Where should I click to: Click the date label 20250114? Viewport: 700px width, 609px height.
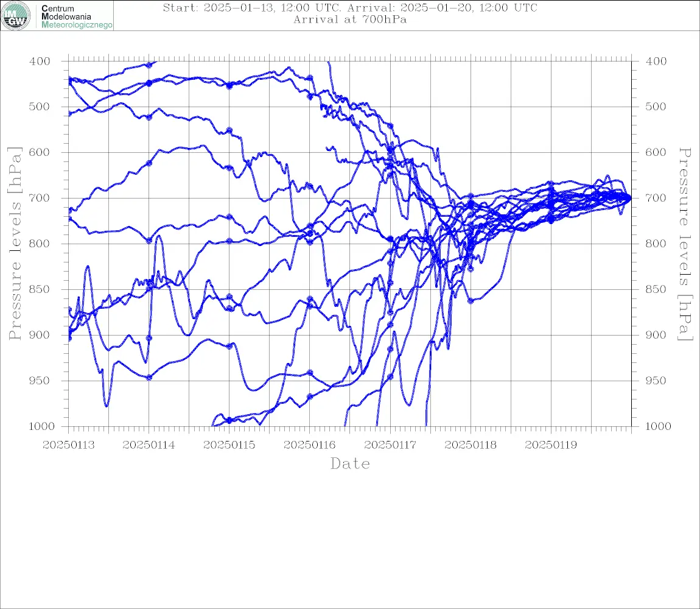149,445
